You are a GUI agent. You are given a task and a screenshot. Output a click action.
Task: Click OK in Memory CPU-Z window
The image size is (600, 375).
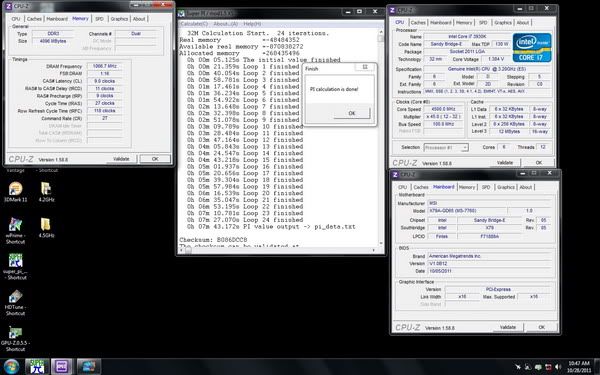155,159
